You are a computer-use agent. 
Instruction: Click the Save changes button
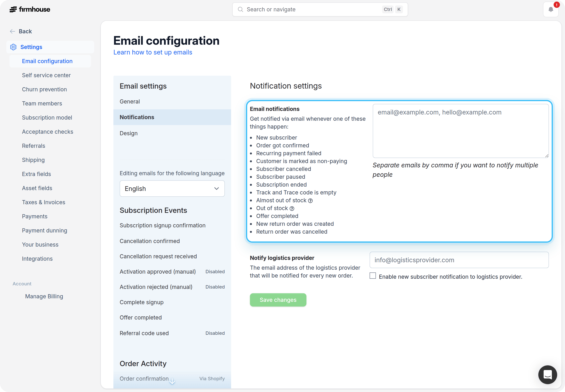tap(278, 300)
